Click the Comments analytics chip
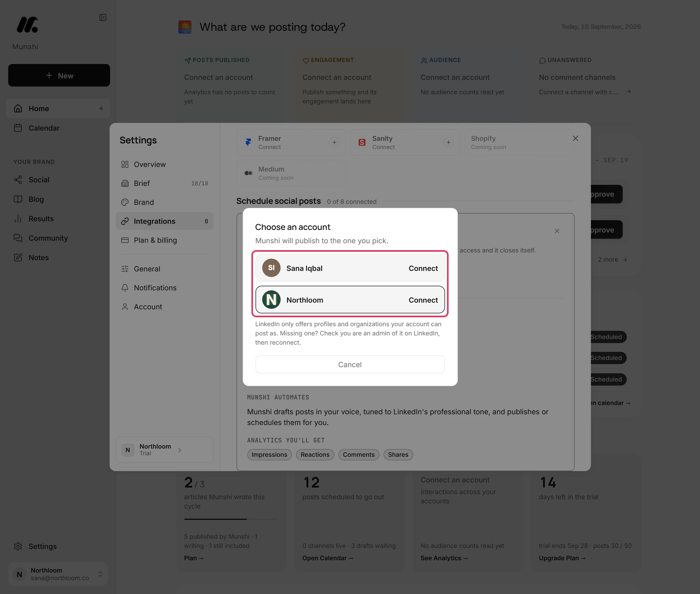This screenshot has height=594, width=700. coord(359,455)
